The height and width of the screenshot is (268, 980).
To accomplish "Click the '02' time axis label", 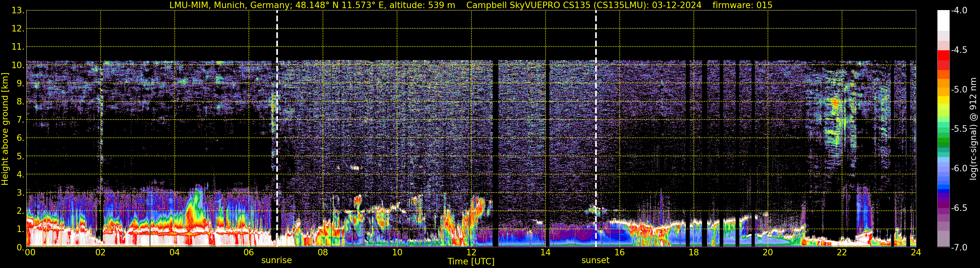I will point(100,252).
